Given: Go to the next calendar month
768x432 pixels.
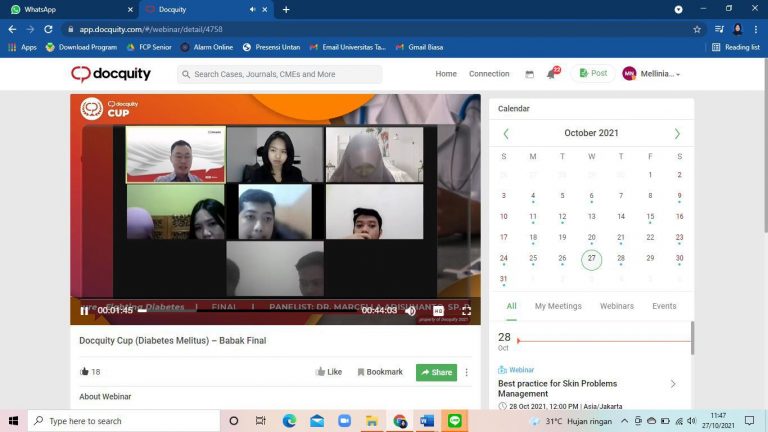Looking at the screenshot, I should pyautogui.click(x=677, y=133).
